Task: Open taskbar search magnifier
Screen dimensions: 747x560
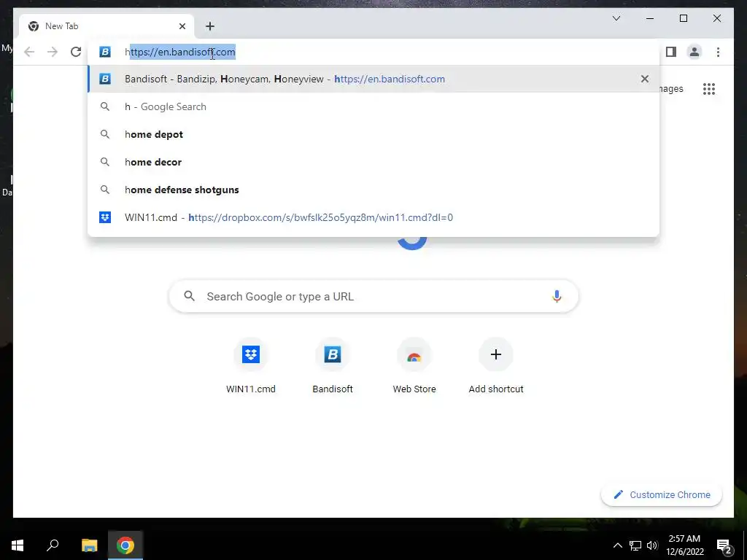Action: tap(53, 545)
